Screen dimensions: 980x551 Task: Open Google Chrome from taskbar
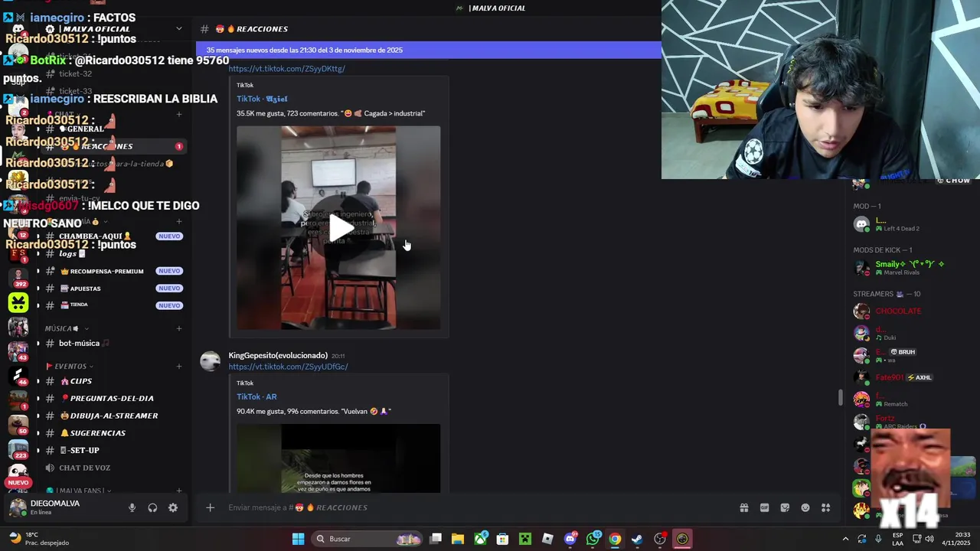(615, 539)
